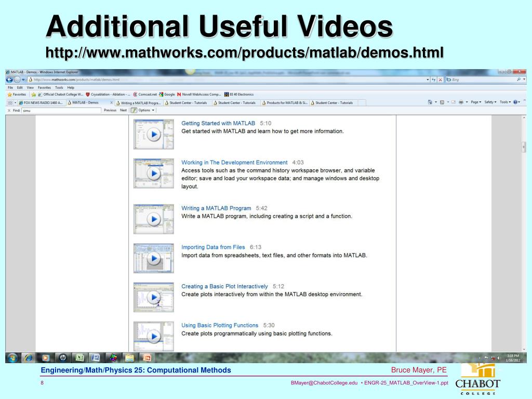532x399 pixels.
Task: Click the Refresh page icon
Action: click(x=433, y=79)
